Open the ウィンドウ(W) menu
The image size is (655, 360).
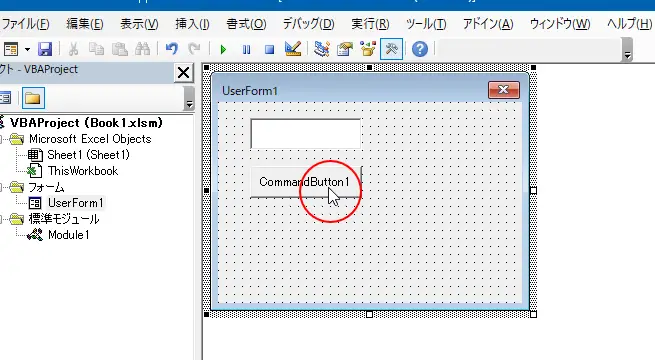(x=560, y=24)
